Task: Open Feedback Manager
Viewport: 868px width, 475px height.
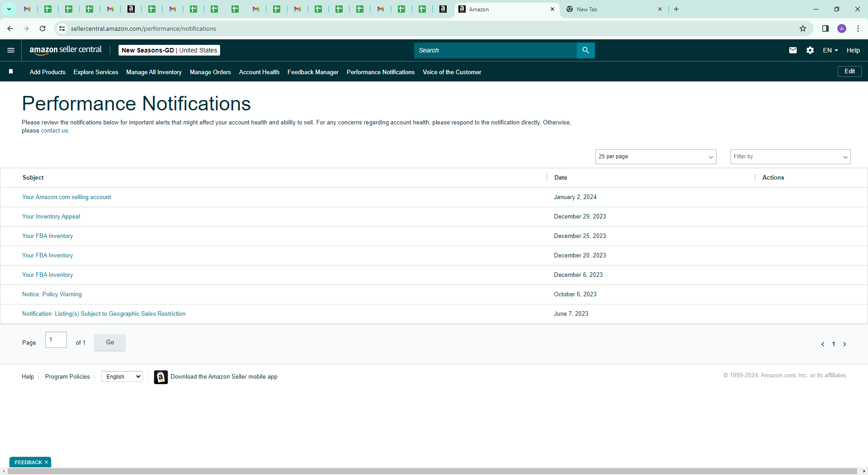Action: point(313,72)
